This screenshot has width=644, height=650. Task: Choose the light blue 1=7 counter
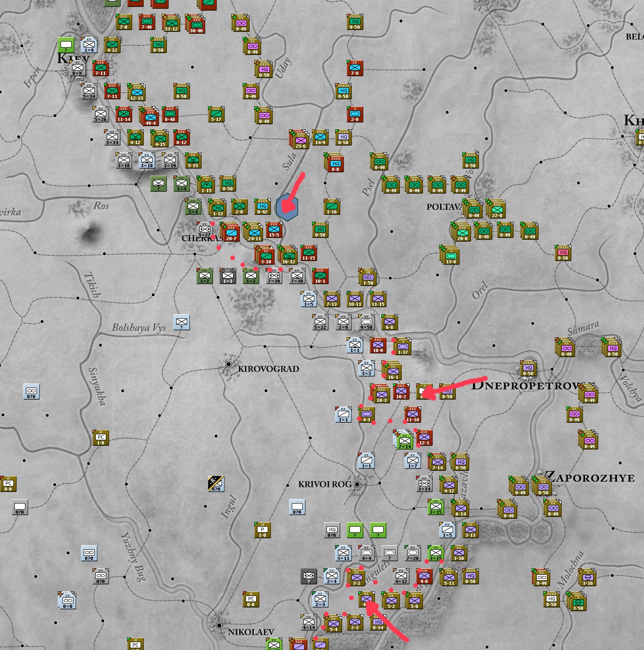[x=413, y=461]
